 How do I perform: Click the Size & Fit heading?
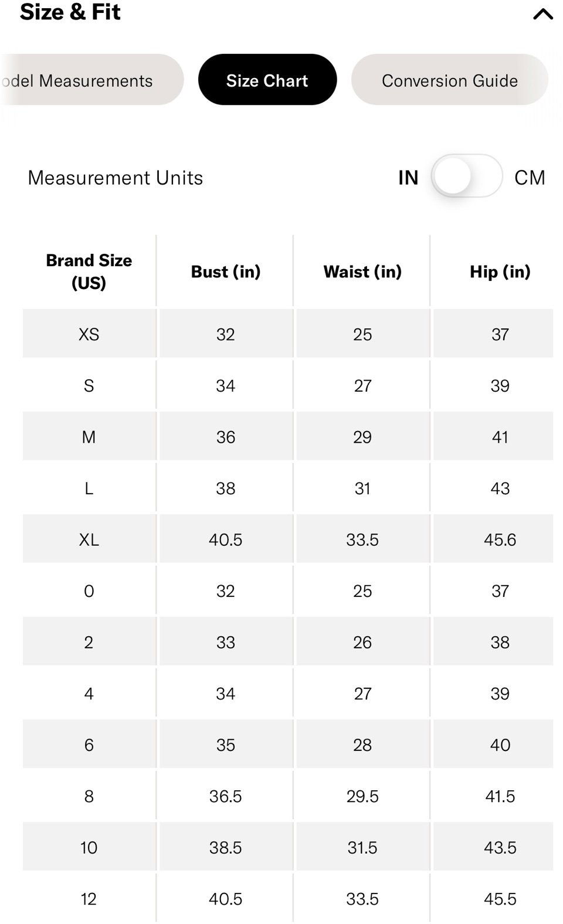pos(70,12)
